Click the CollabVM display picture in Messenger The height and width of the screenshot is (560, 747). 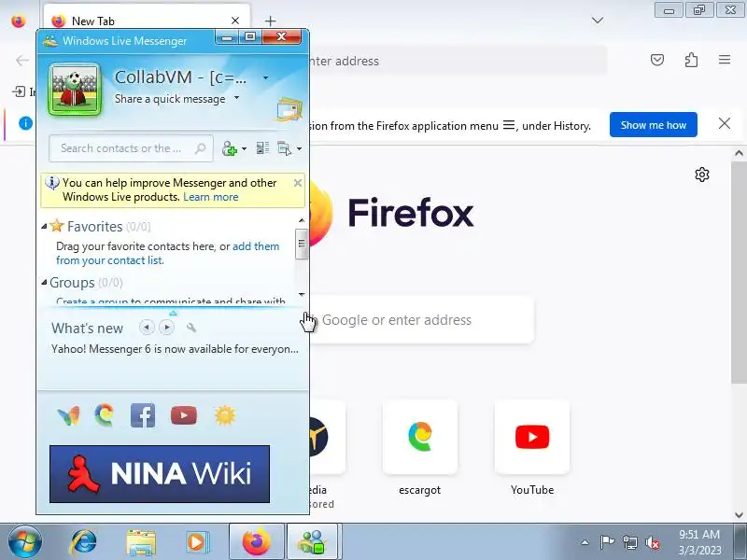tap(75, 90)
